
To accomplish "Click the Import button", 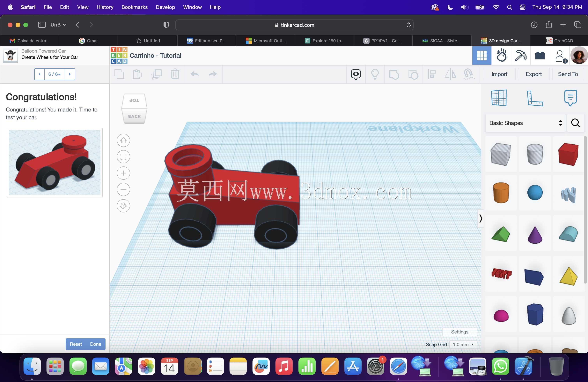I will (x=499, y=74).
